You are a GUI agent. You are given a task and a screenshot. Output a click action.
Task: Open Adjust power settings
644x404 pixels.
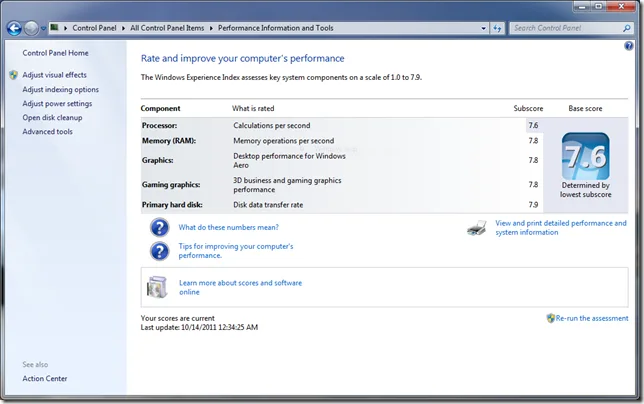[57, 103]
